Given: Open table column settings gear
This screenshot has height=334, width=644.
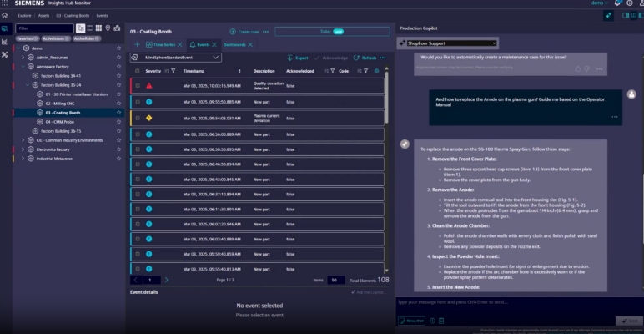Looking at the screenshot, I should click(376, 71).
